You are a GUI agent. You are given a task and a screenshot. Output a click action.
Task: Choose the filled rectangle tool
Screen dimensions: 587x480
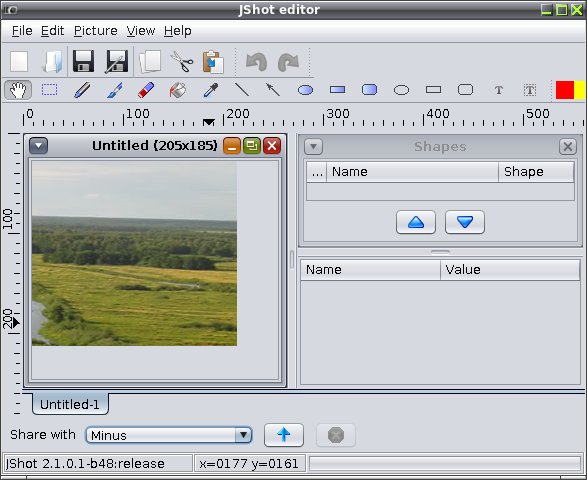[x=337, y=90]
